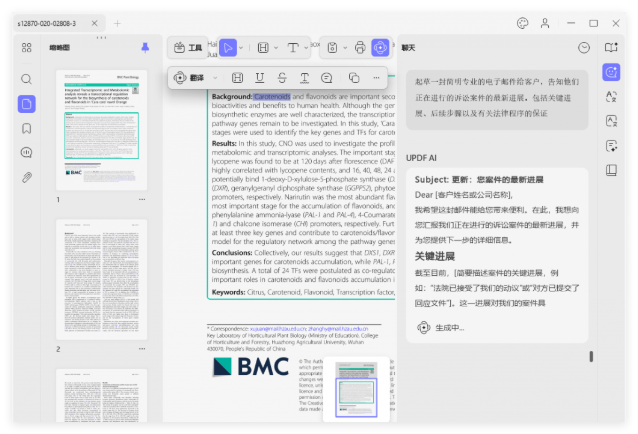Highlight selected text in floating toolbar

[x=237, y=78]
